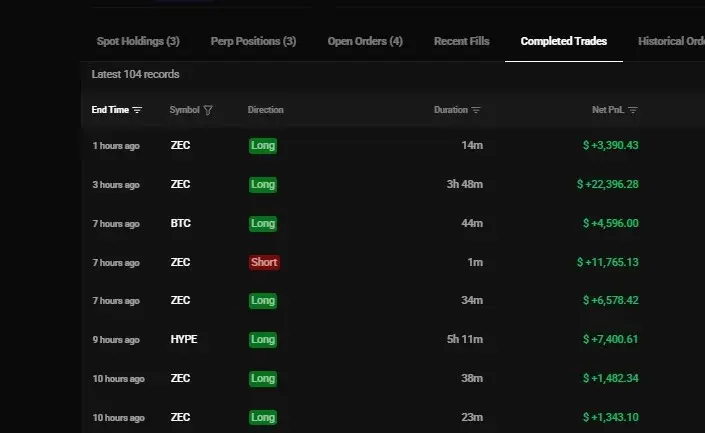Open the Historical Orders tab
This screenshot has width=705, height=433.
[x=671, y=41]
